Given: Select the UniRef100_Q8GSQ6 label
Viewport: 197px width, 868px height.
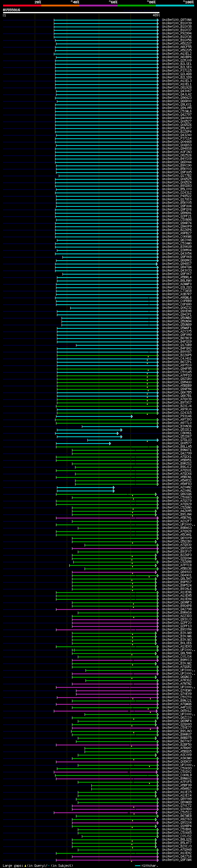Looking at the screenshot, I should 177,494.
